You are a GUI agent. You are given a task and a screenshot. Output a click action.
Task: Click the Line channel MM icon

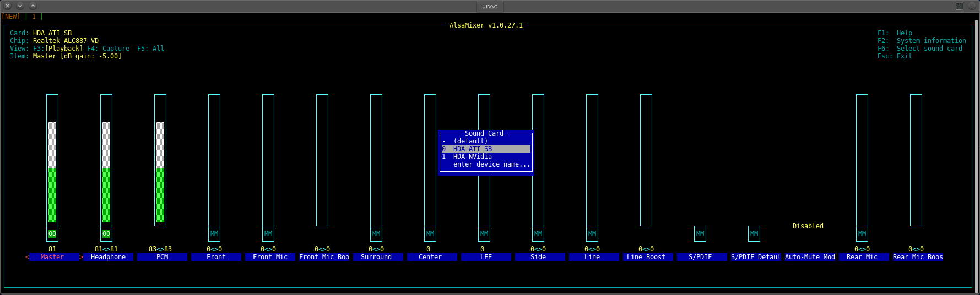tap(592, 234)
